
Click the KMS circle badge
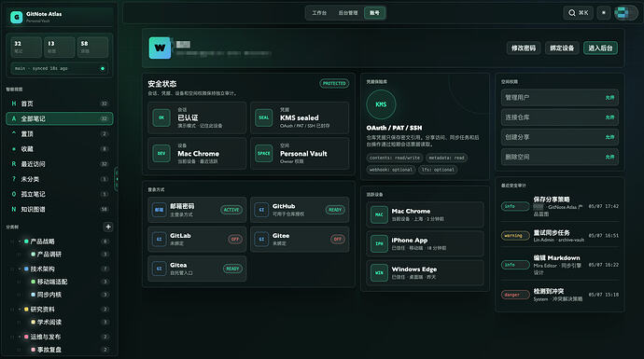[381, 104]
